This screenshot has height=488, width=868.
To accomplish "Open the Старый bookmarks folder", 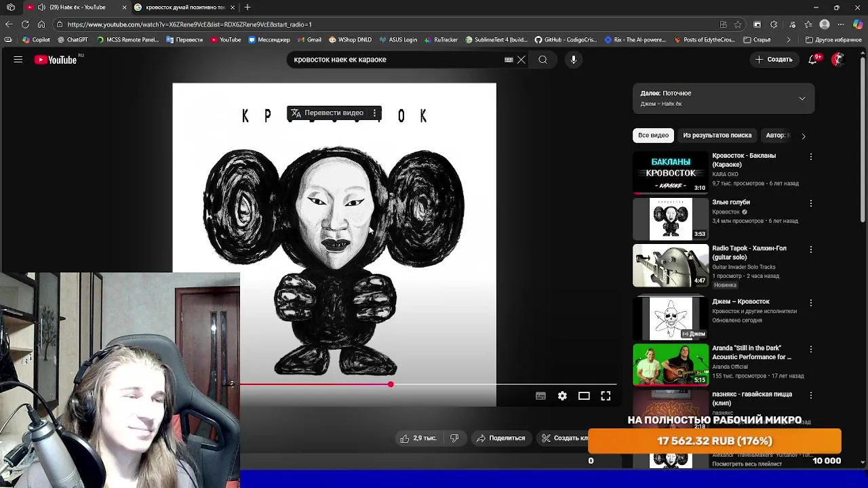I will (x=757, y=40).
